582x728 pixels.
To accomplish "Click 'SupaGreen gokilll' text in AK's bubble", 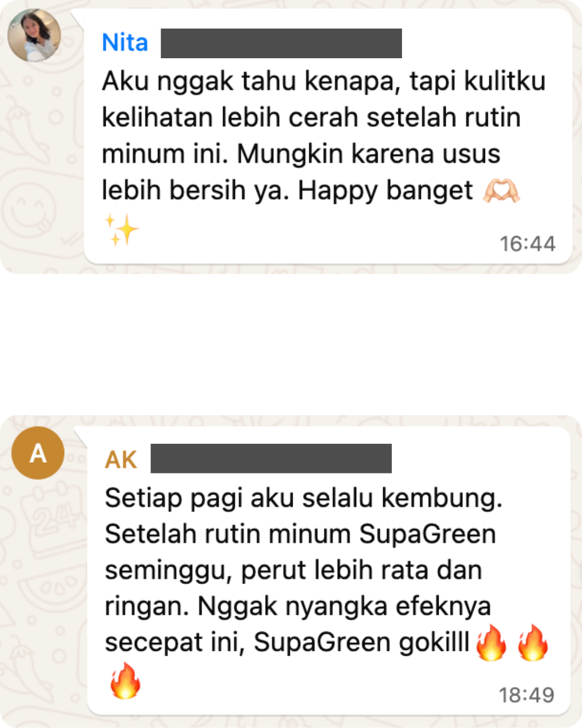I will pyautogui.click(x=362, y=642).
